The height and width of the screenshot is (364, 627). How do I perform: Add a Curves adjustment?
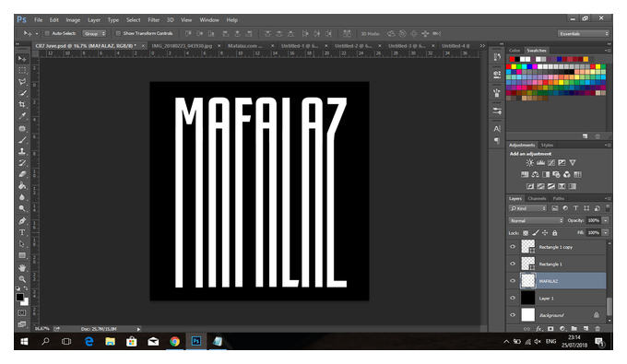pyautogui.click(x=551, y=162)
